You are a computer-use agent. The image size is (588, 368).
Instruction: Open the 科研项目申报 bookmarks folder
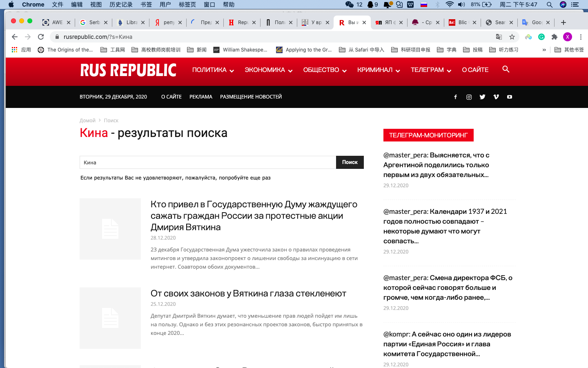[411, 50]
